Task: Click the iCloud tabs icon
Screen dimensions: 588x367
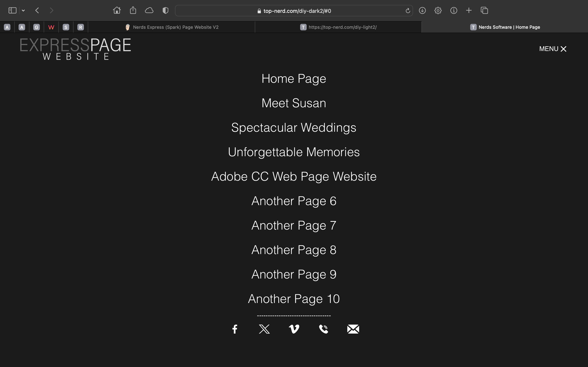Action: [x=149, y=10]
